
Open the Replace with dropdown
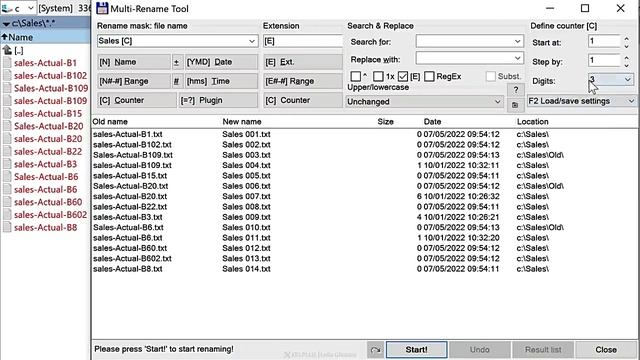pyautogui.click(x=518, y=58)
